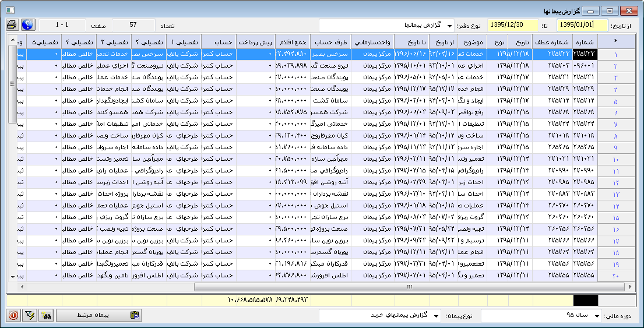This screenshot has height=328, width=644.
Task: Click the شماره column header
Action: (x=584, y=43)
